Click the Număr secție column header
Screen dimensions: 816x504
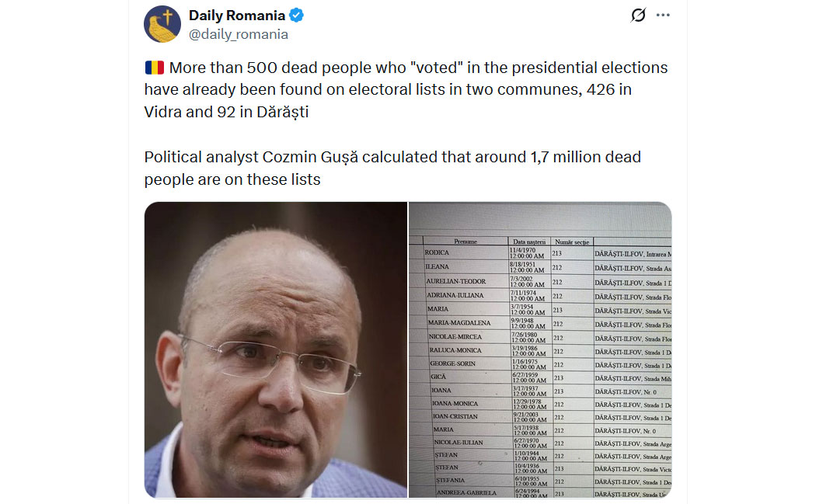coord(572,242)
